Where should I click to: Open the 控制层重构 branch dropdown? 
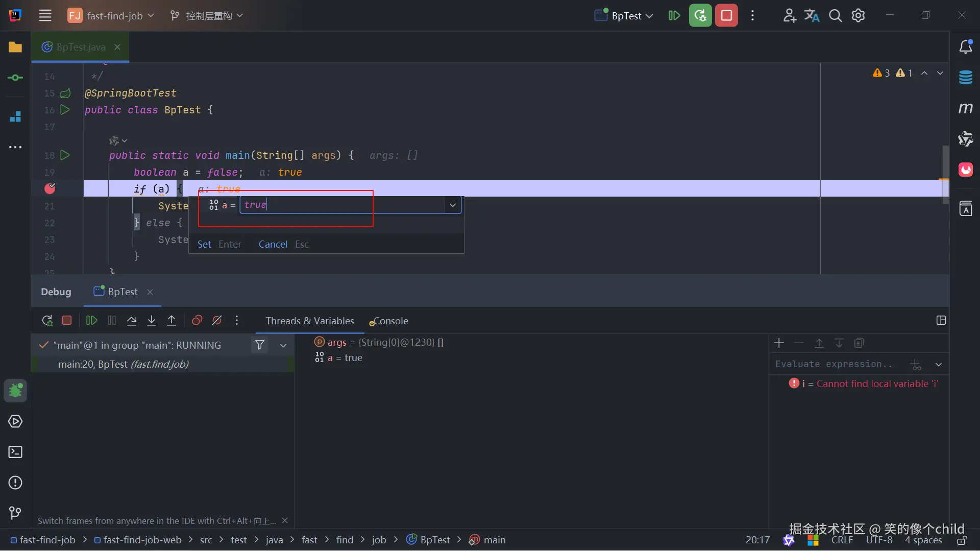pyautogui.click(x=207, y=15)
